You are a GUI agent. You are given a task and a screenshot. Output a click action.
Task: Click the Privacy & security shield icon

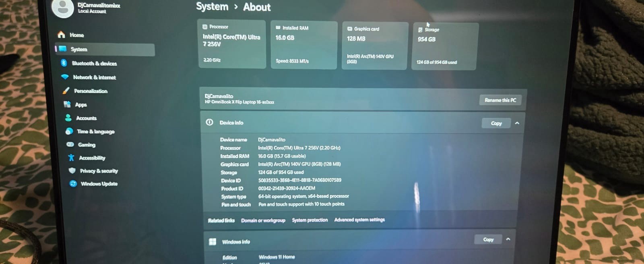tap(72, 170)
